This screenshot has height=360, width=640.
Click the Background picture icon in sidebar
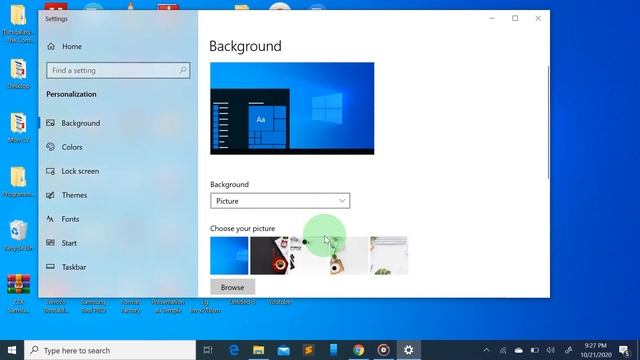coord(51,123)
